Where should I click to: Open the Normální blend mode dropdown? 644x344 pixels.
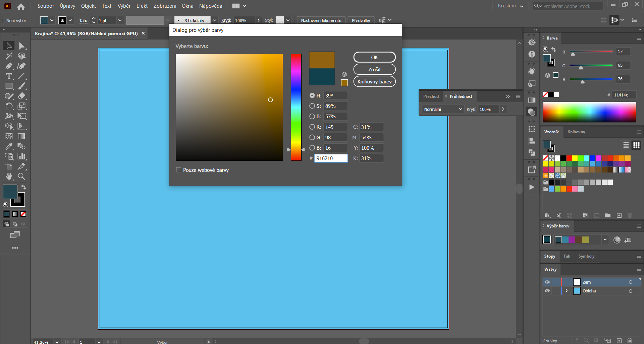(443, 109)
